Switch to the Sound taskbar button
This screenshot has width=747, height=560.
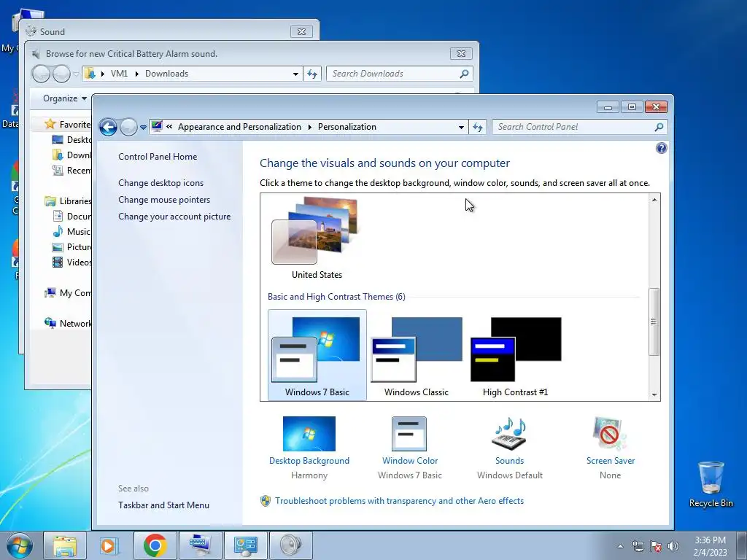[x=290, y=545]
